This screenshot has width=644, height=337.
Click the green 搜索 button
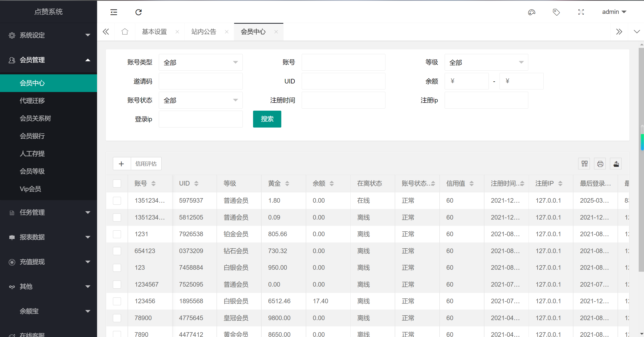(267, 119)
